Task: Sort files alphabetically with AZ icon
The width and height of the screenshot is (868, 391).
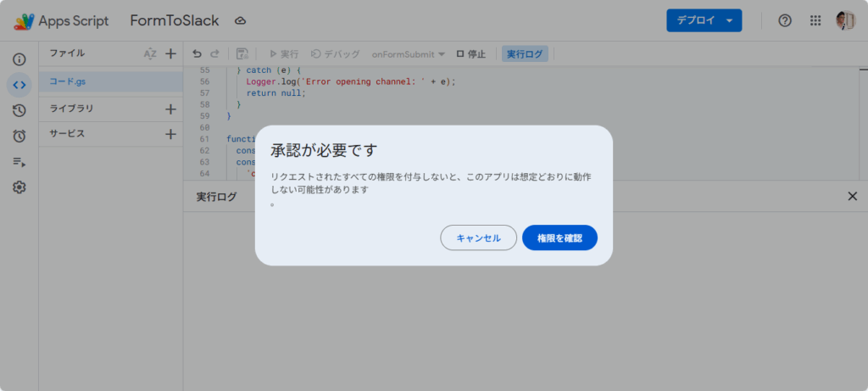Action: coord(150,53)
